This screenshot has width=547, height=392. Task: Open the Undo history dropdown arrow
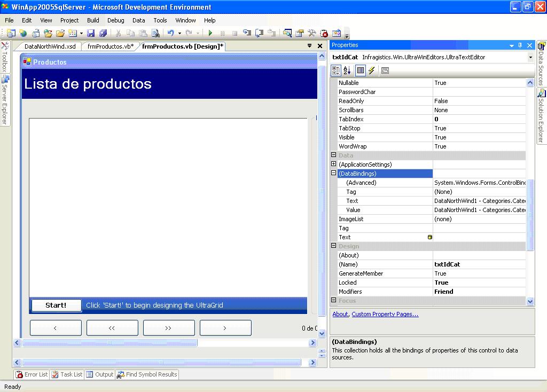point(179,34)
